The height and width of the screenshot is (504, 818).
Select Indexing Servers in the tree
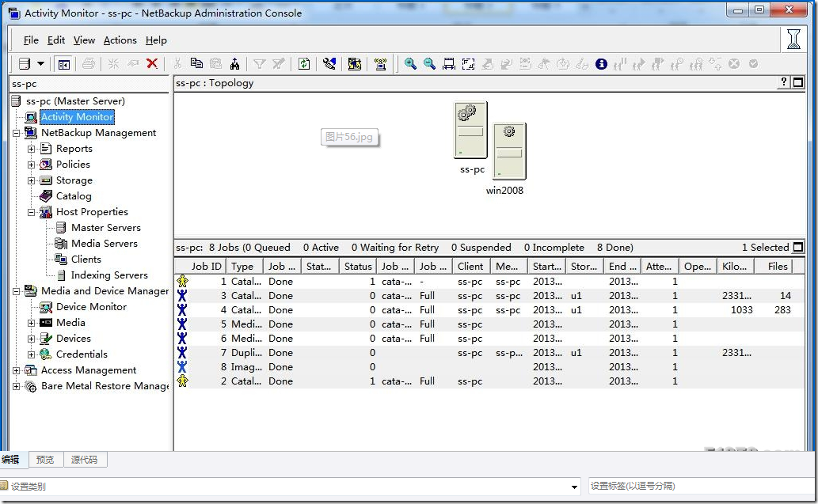click(109, 275)
